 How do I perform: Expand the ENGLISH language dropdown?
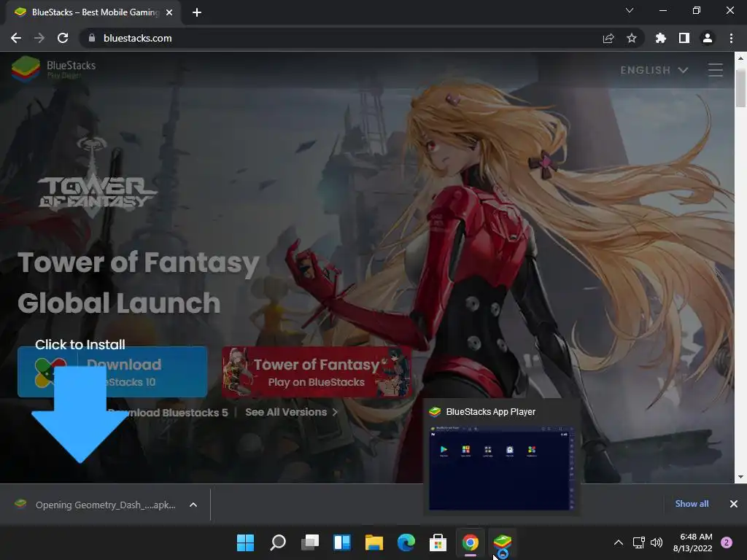(654, 70)
